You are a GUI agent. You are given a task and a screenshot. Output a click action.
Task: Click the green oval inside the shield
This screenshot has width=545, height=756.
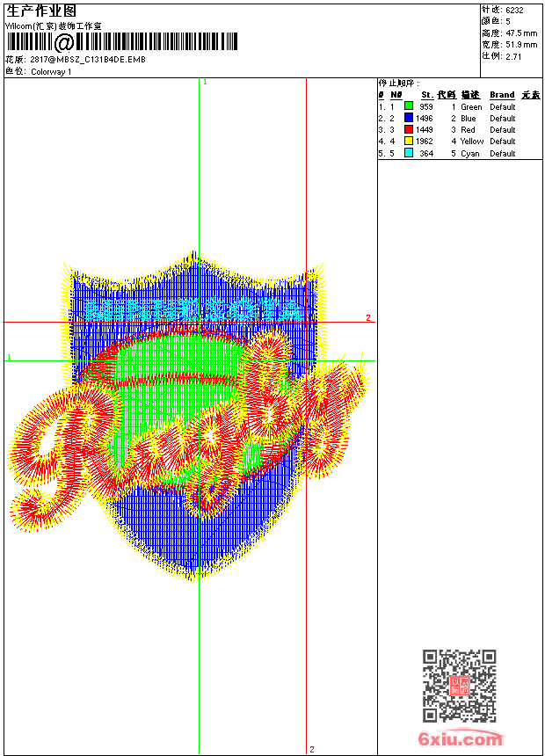coord(178,354)
